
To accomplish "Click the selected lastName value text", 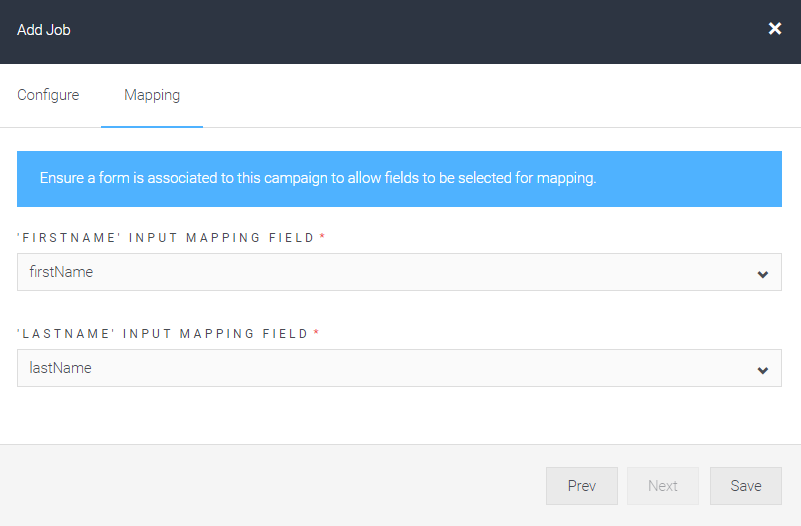I will click(x=60, y=368).
